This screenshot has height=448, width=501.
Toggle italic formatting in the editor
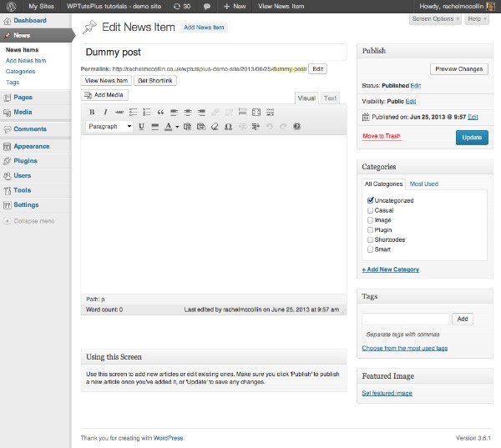(105, 112)
